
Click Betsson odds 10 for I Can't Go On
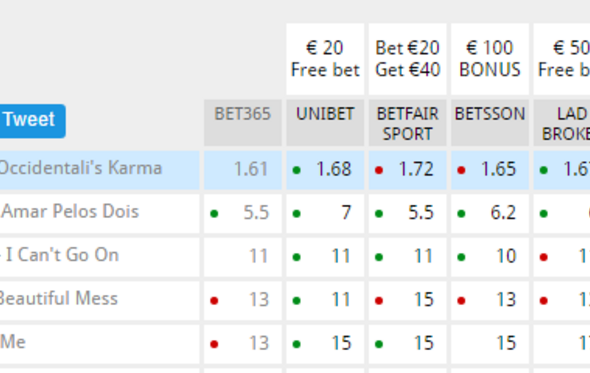(x=506, y=256)
